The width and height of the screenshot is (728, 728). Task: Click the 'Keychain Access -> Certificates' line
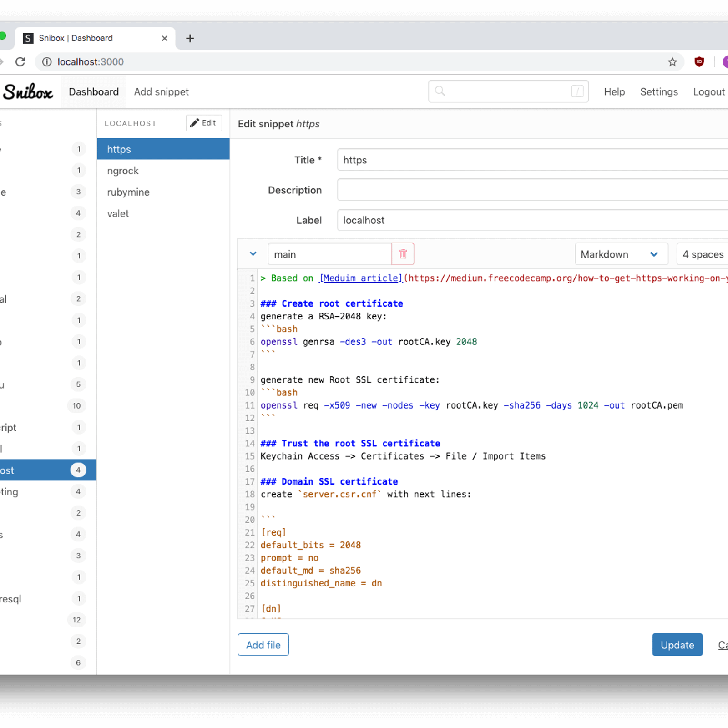click(403, 456)
